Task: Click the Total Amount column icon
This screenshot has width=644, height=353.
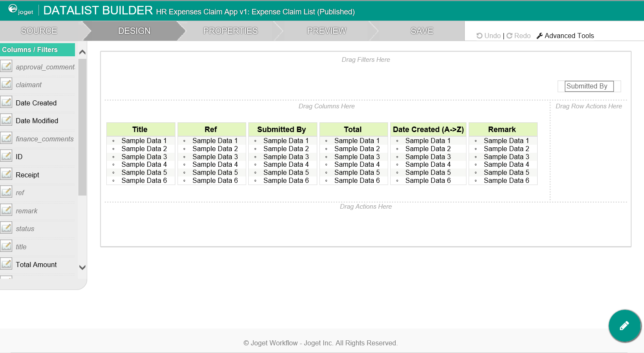Action: click(6, 264)
